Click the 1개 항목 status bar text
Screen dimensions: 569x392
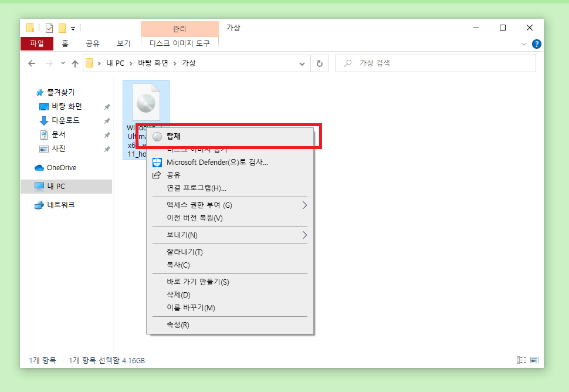click(42, 360)
